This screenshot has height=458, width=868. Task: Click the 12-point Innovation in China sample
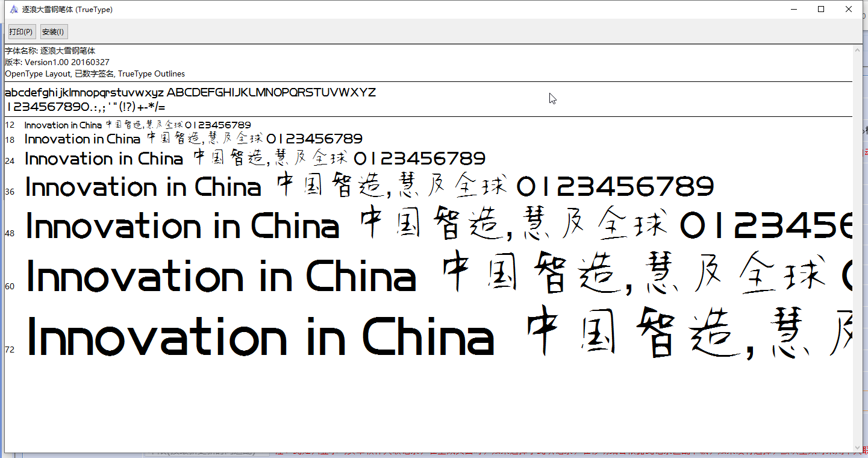tap(138, 125)
